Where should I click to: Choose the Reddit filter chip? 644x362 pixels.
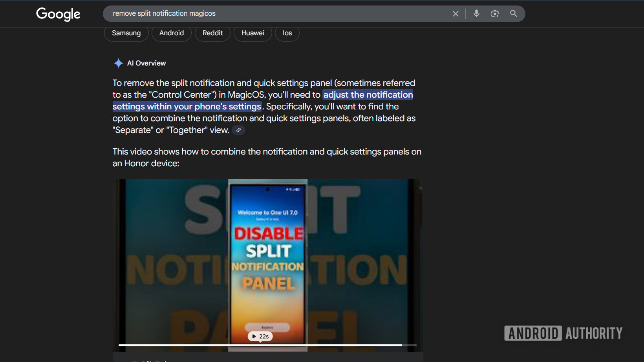212,33
